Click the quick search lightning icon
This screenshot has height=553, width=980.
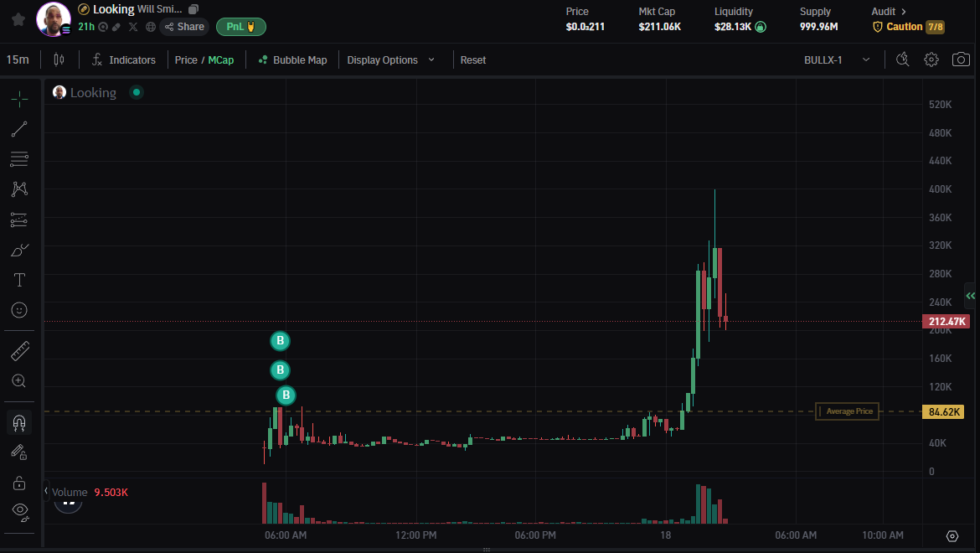[x=902, y=59]
